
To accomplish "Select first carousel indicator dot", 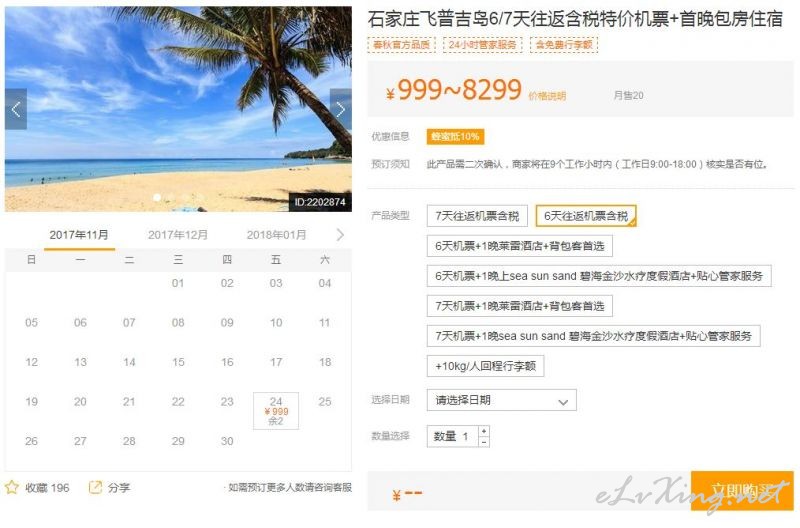I will point(157,197).
